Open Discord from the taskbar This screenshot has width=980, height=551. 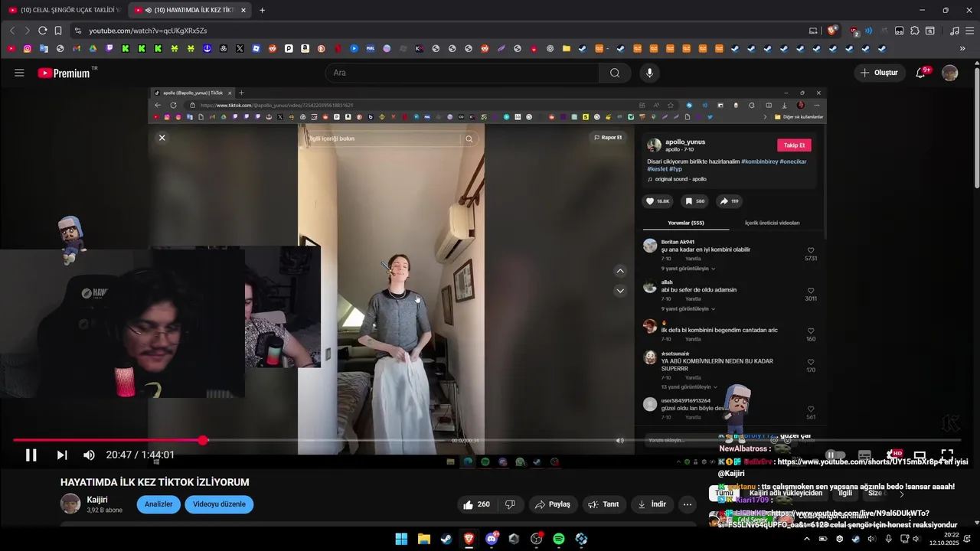click(x=492, y=539)
